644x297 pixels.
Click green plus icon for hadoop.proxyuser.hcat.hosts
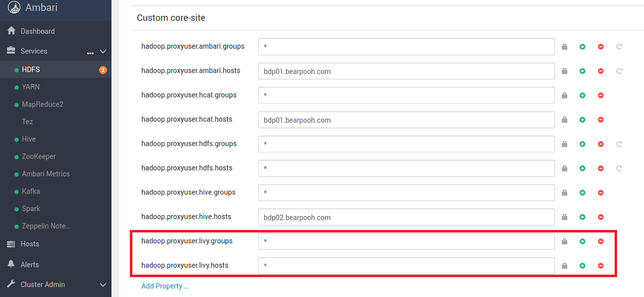click(583, 120)
